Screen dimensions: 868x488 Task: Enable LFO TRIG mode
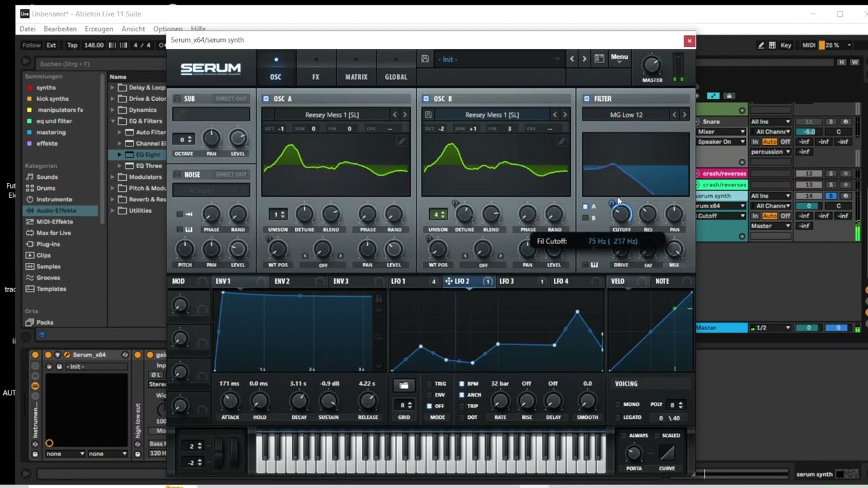pos(429,384)
